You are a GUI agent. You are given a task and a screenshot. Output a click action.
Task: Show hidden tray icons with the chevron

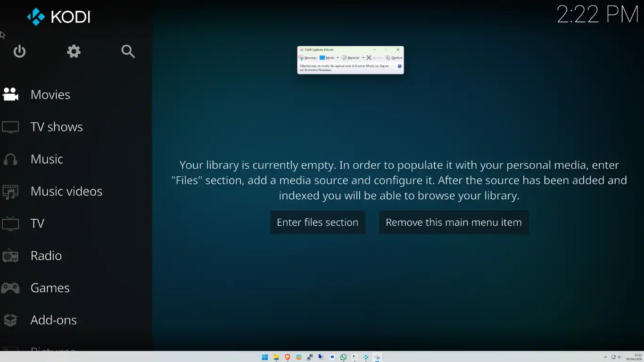coord(605,357)
